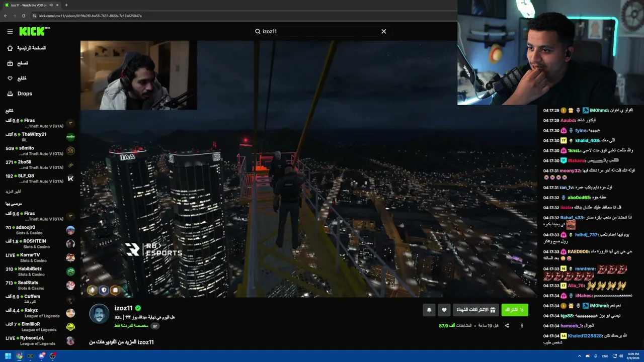644x362 pixels.
Task: Click the s6mito avatar in the sidebar
Action: [70, 151]
